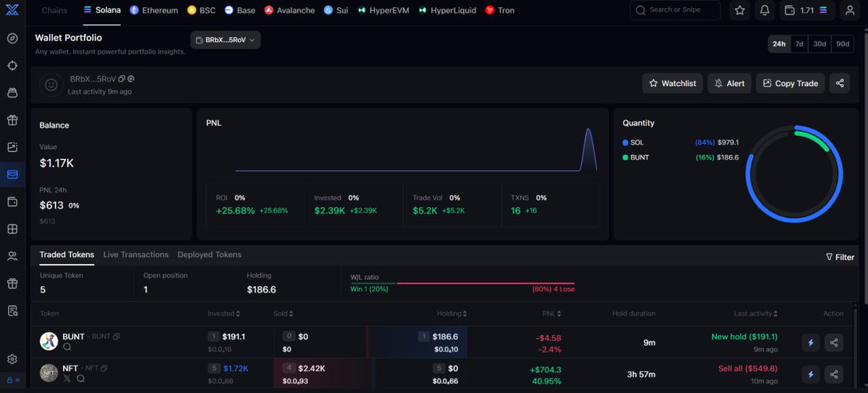
Task: Switch to Solana chain tab
Action: pyautogui.click(x=103, y=10)
